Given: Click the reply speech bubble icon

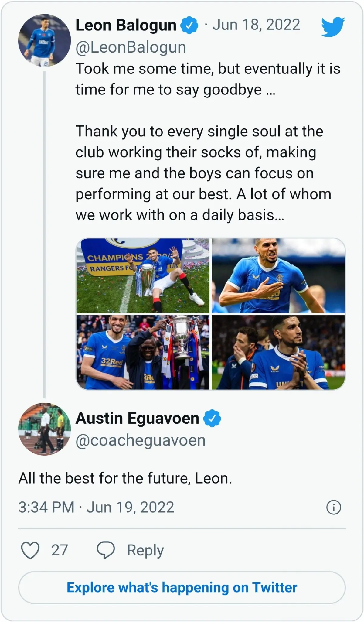Looking at the screenshot, I should click(106, 550).
